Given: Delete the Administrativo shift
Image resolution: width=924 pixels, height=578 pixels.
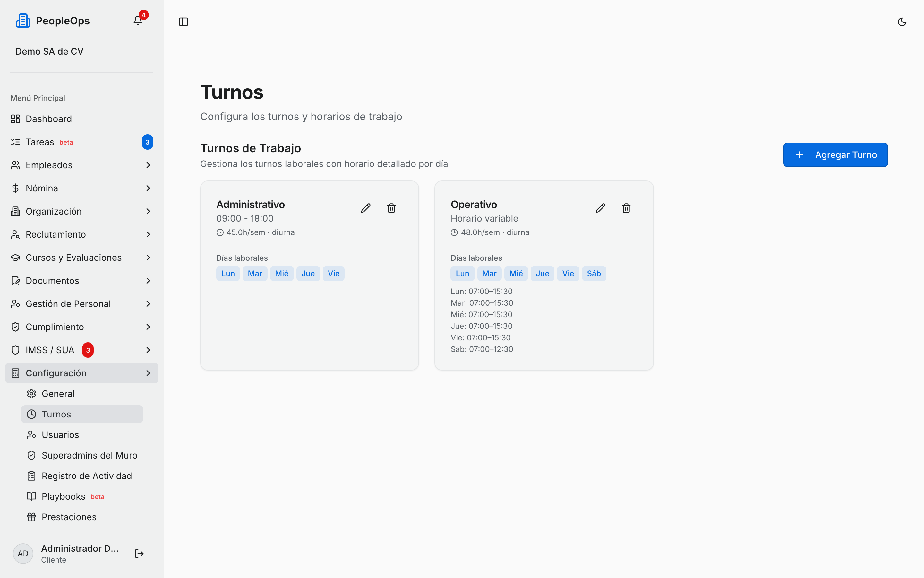Looking at the screenshot, I should coord(391,208).
